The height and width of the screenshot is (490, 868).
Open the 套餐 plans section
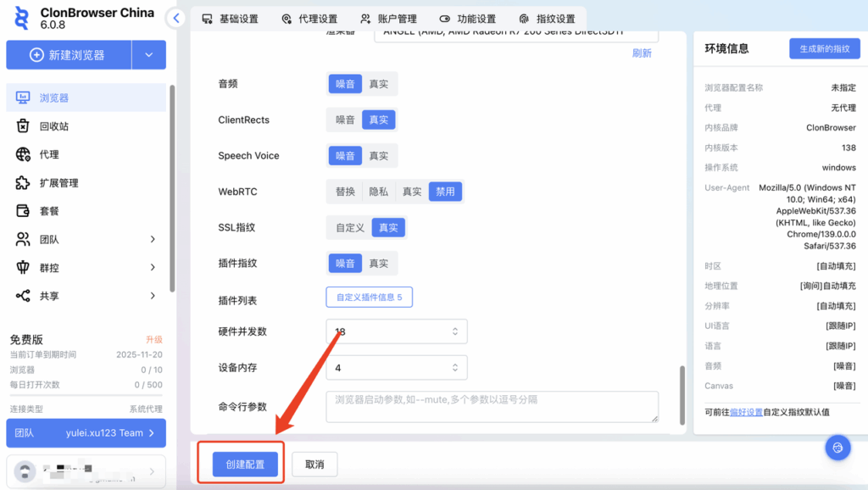tap(51, 210)
